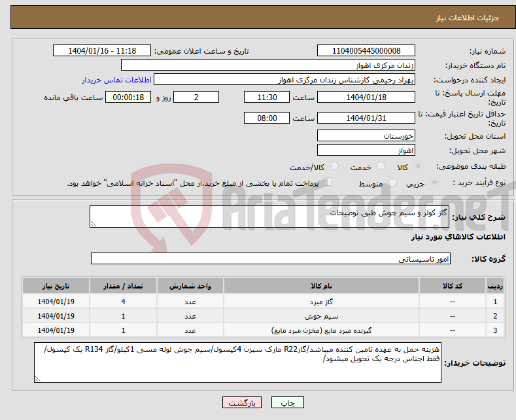This screenshot has height=420, width=516.
Task: Click the goods group field امور تاسیساتی
Action: pos(271,258)
